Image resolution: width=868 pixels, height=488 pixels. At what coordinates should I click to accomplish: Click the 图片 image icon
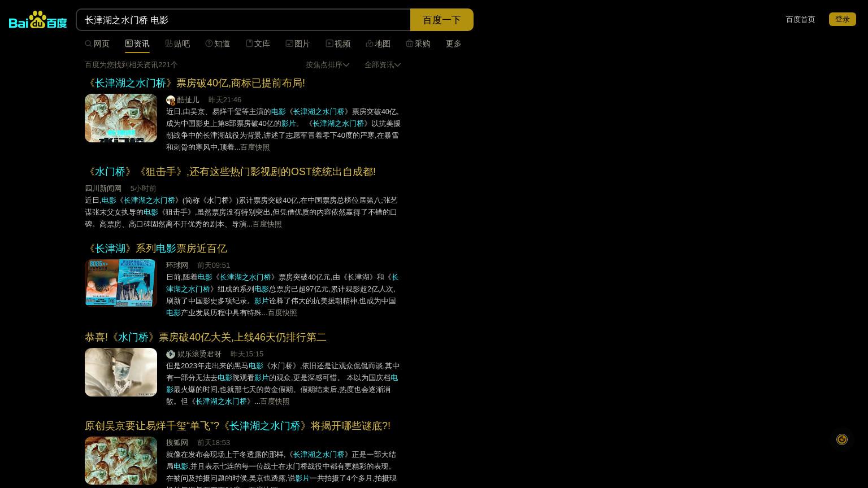pyautogui.click(x=289, y=43)
